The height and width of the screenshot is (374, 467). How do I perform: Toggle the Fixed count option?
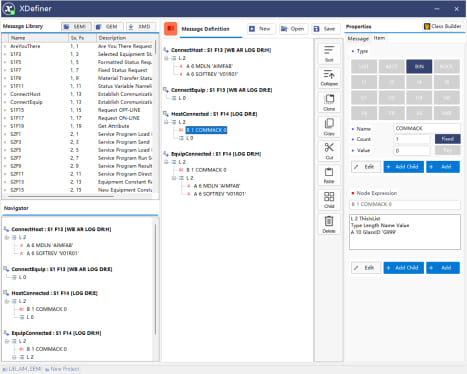coord(447,139)
